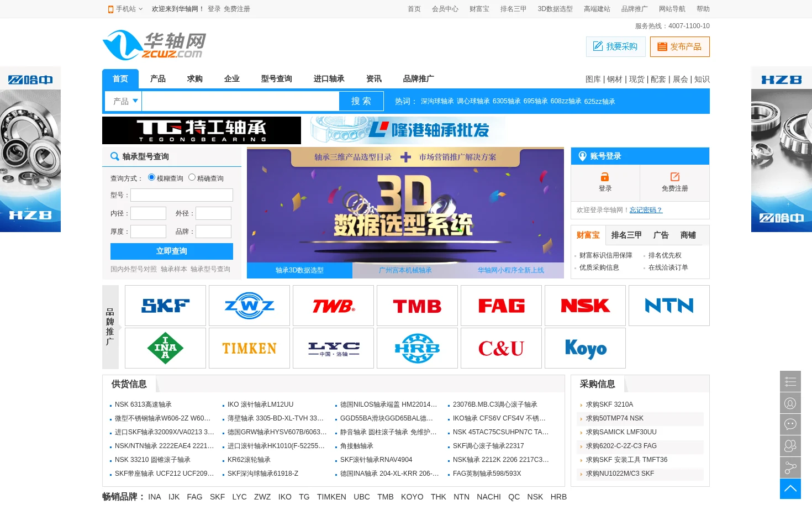Click the 我要采购 button
The image size is (812, 510).
click(x=615, y=46)
